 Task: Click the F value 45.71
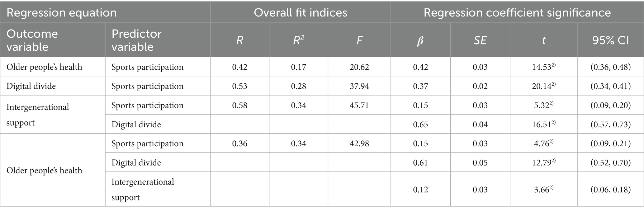359,105
